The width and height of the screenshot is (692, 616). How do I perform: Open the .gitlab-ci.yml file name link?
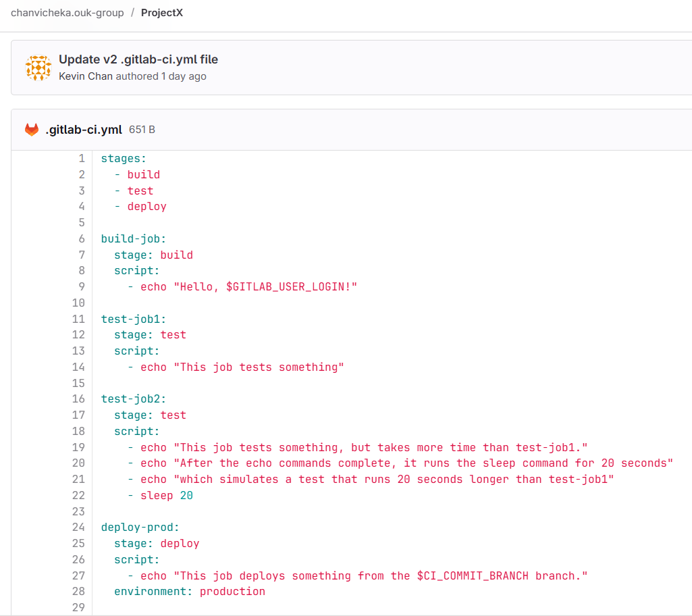[x=84, y=130]
